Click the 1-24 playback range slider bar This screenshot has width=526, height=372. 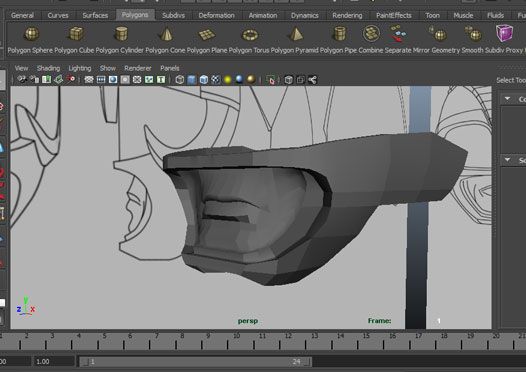[195, 362]
